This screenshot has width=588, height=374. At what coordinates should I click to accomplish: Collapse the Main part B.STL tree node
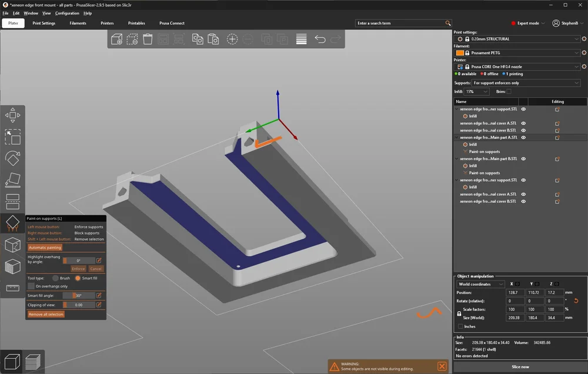[x=457, y=159]
